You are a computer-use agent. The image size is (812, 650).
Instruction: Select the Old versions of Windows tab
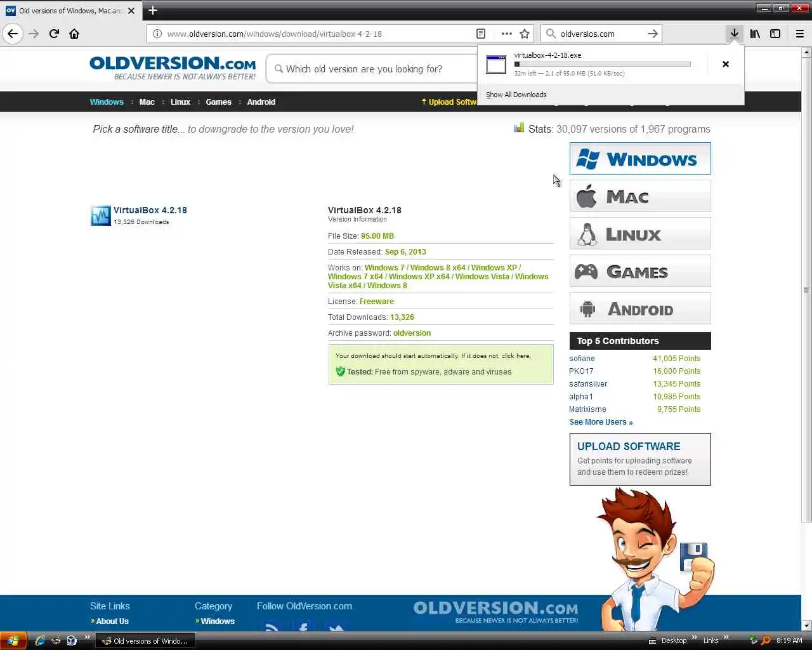(70, 11)
